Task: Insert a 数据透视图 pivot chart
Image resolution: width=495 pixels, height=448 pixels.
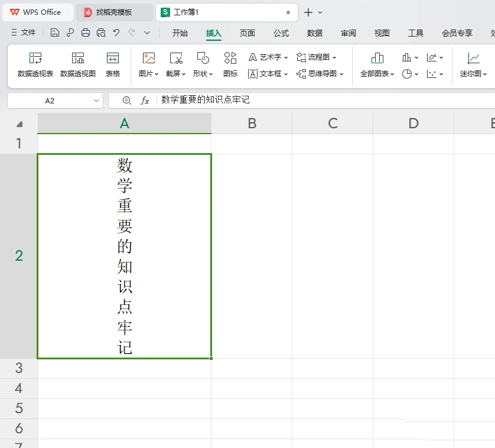Action: [x=77, y=65]
